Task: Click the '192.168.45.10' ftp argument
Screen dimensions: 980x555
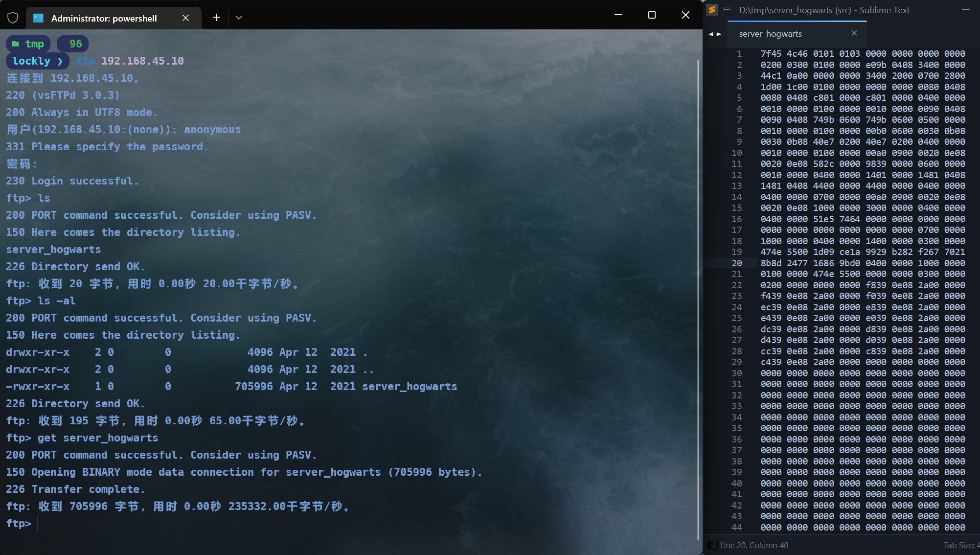Action: (x=142, y=61)
